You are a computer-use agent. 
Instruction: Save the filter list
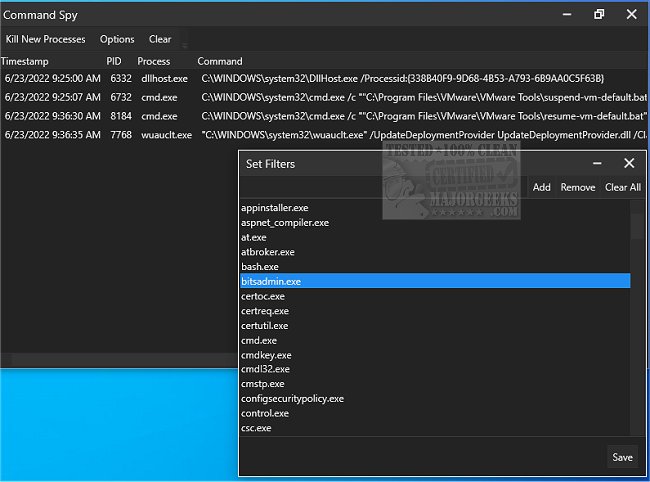point(622,457)
